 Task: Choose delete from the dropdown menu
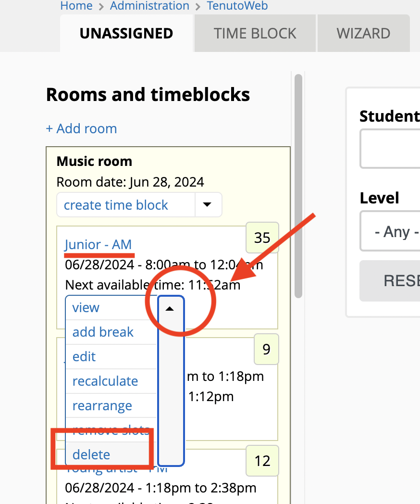coord(91,454)
